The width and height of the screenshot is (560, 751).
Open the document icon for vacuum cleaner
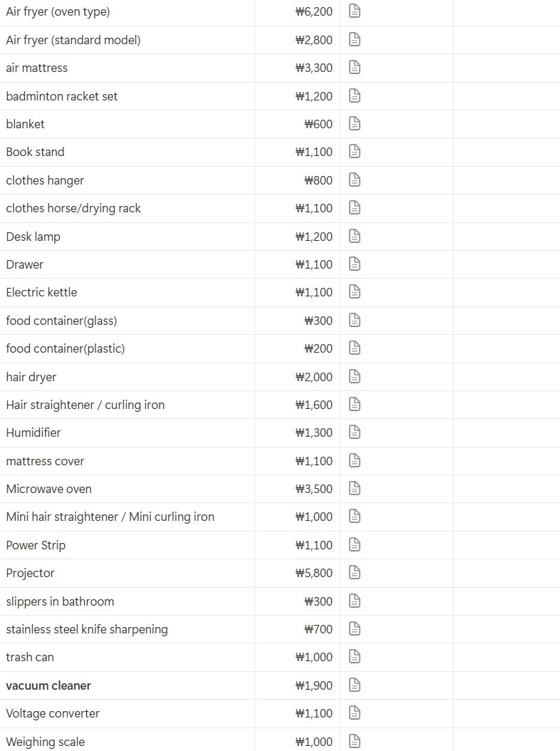point(355,685)
